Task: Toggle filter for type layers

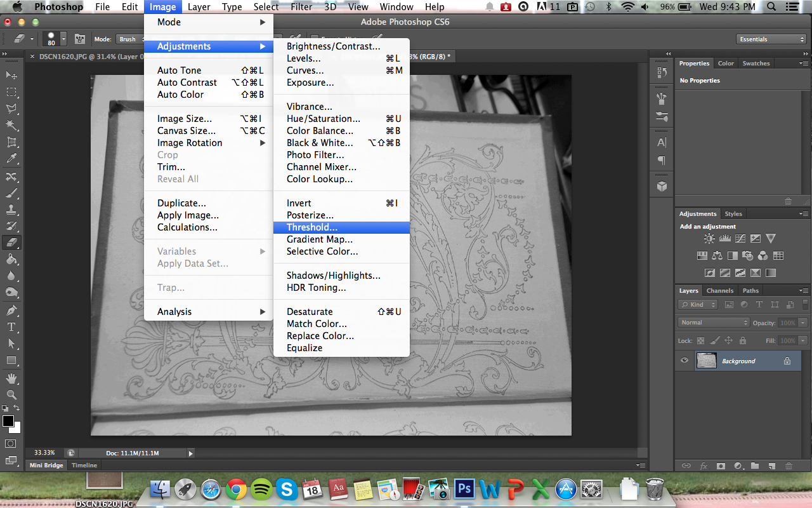Action: pos(759,305)
